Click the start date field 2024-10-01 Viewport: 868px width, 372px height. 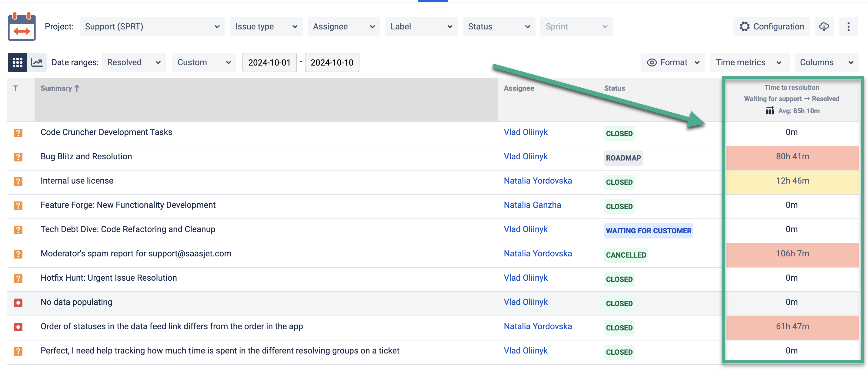click(269, 63)
